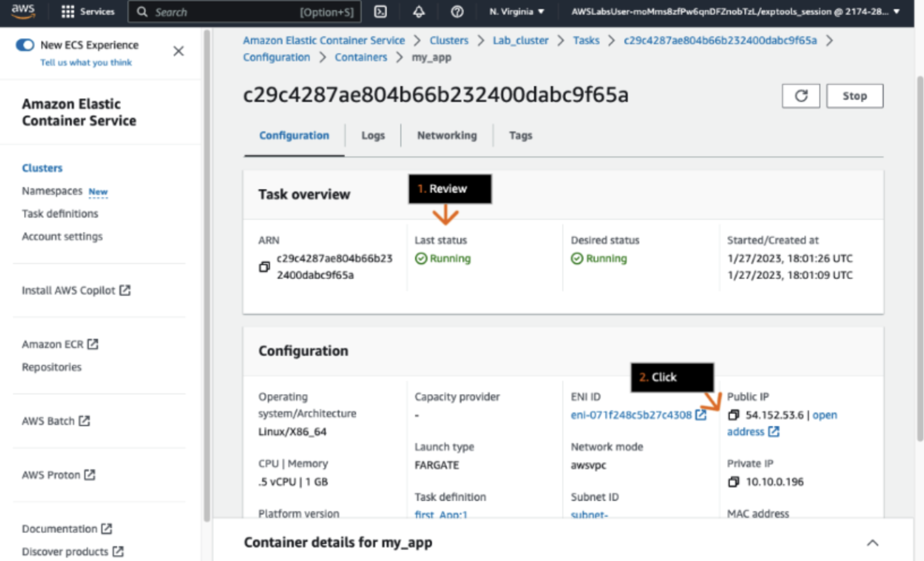Go to the task ID breadcrumb
Viewport: 924px width, 561px height.
(720, 40)
